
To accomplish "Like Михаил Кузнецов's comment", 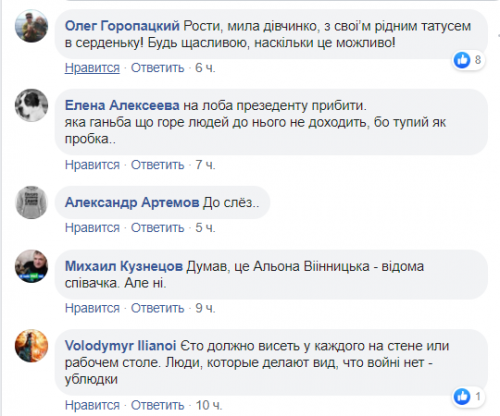I will pyautogui.click(x=92, y=308).
